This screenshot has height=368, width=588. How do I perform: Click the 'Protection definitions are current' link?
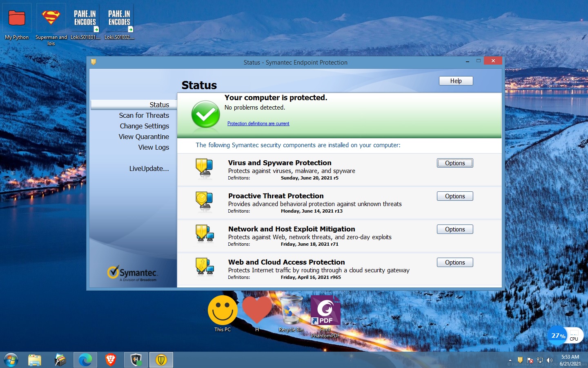[258, 123]
